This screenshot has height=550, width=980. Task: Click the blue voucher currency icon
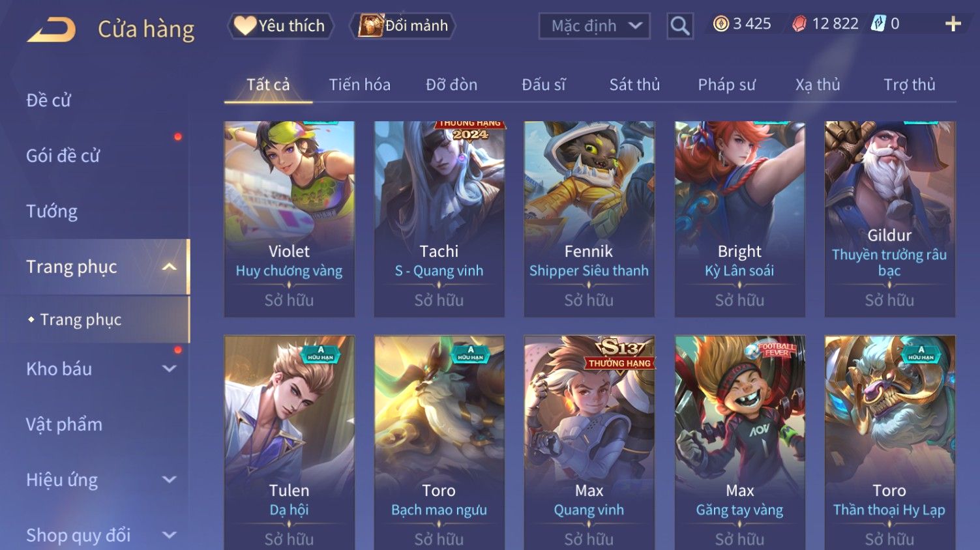click(878, 24)
